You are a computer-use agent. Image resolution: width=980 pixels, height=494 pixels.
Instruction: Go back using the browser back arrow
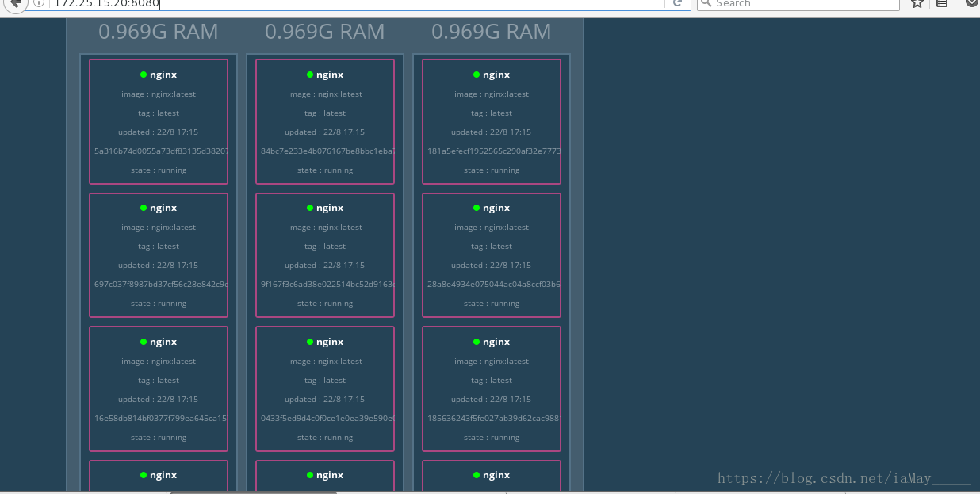pyautogui.click(x=15, y=3)
